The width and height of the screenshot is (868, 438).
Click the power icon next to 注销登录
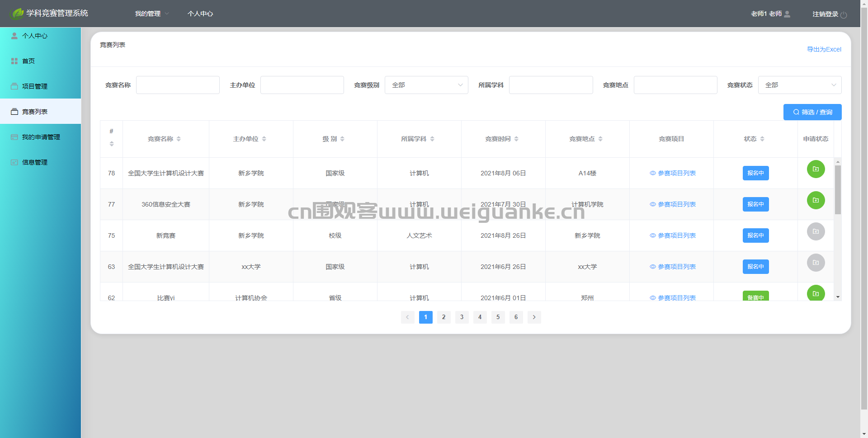coord(844,14)
